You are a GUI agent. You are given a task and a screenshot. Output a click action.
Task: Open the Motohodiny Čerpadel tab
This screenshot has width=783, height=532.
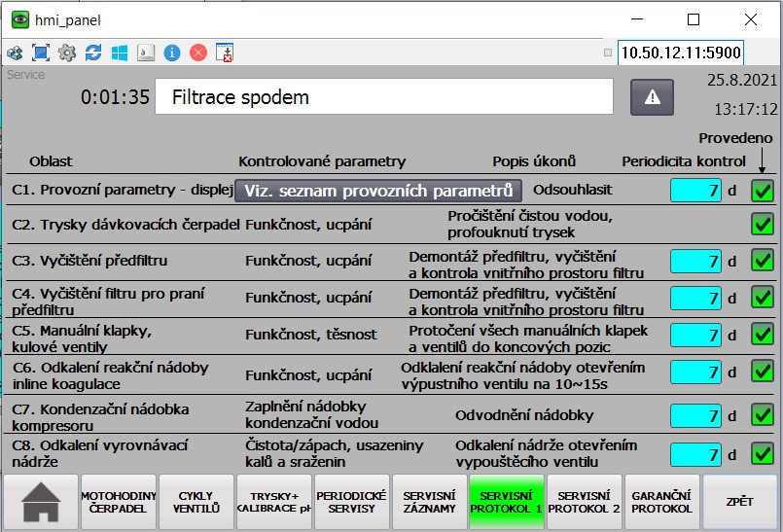(118, 502)
